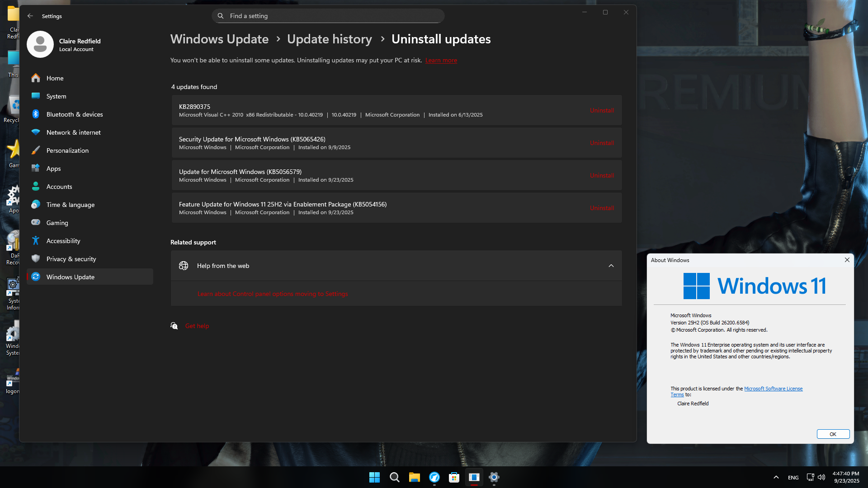Open the Start menu on taskbar
The width and height of the screenshot is (868, 488).
(x=374, y=477)
